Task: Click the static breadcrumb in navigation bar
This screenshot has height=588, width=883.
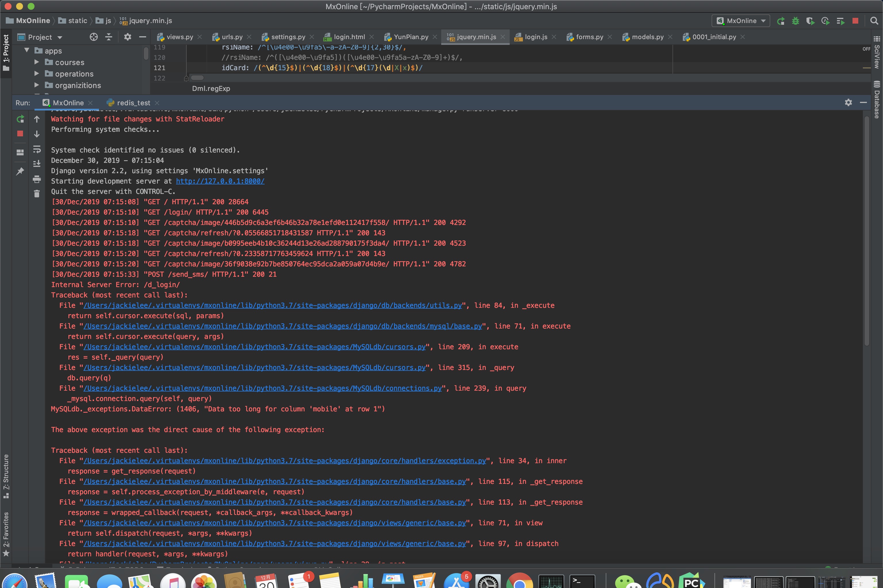Action: click(73, 21)
